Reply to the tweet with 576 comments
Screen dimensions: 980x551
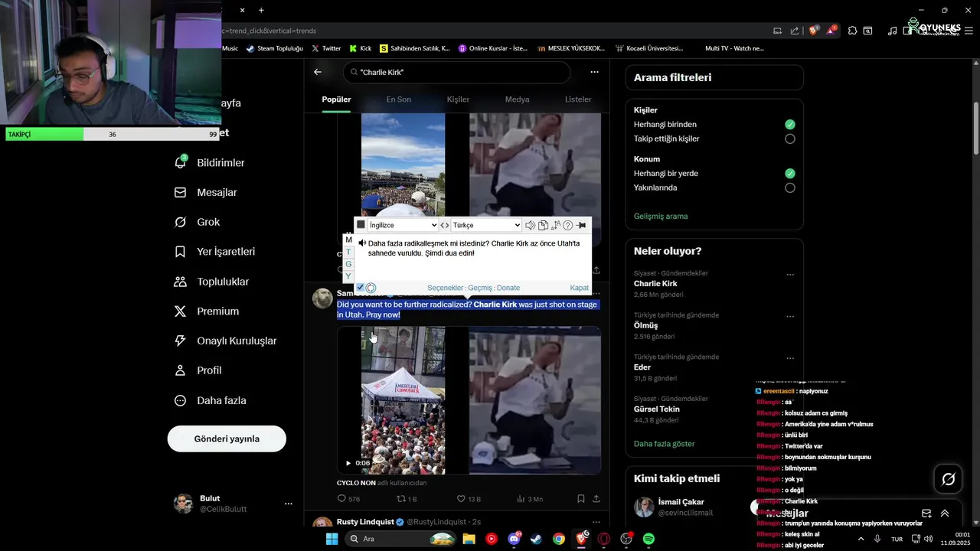coord(349,499)
